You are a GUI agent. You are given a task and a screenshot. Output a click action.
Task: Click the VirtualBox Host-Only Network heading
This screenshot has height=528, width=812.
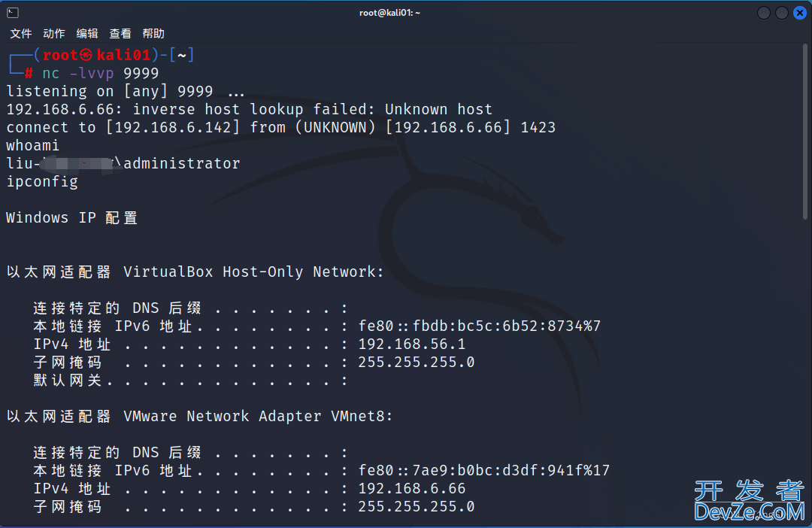tap(253, 272)
